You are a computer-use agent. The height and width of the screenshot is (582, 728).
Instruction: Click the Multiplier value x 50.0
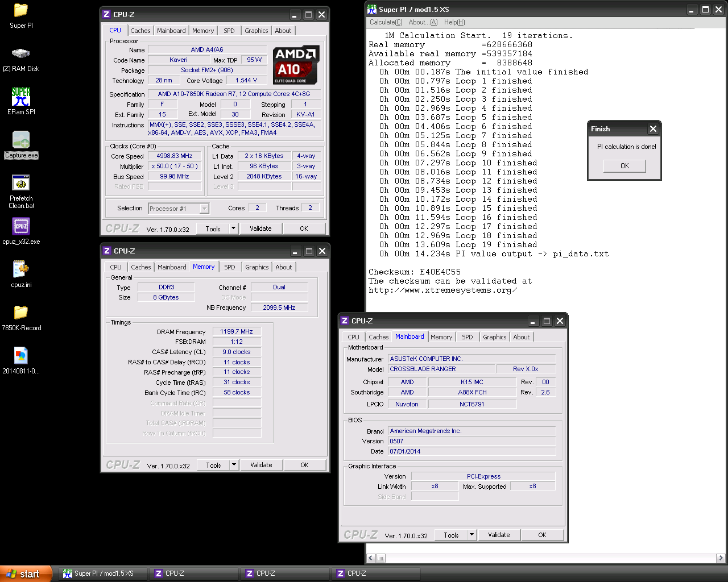(x=175, y=166)
